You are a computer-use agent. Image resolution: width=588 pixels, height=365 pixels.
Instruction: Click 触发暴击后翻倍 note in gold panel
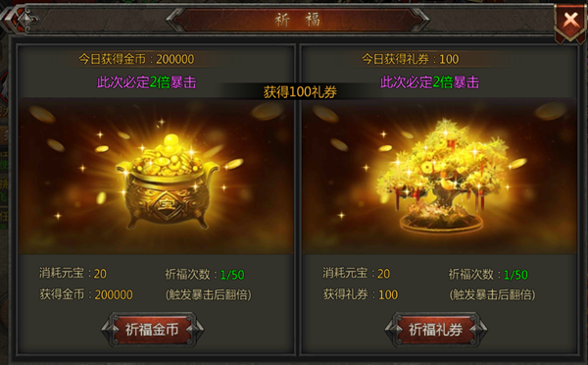pyautogui.click(x=209, y=294)
